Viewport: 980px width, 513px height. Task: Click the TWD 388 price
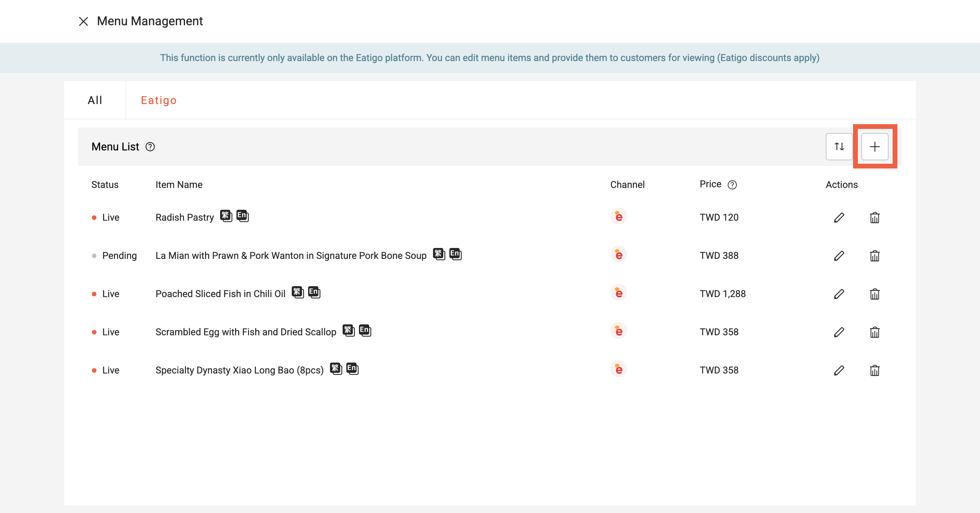[x=719, y=255]
